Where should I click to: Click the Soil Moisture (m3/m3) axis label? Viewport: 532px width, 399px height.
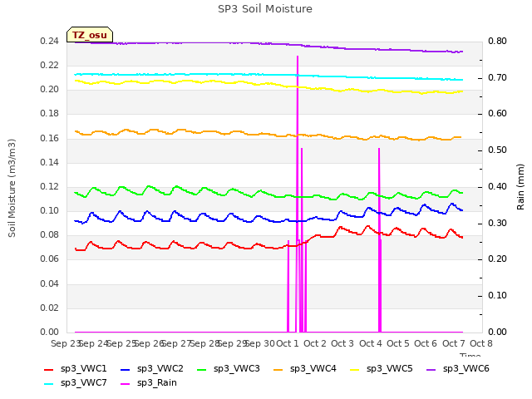(x=12, y=188)
